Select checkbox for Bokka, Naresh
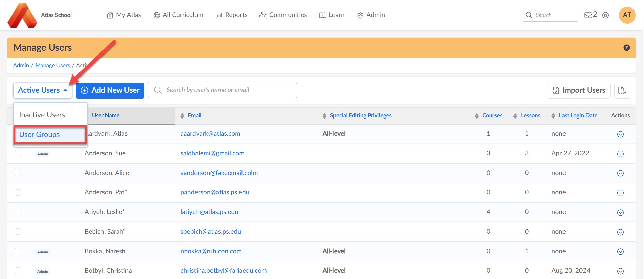The height and width of the screenshot is (279, 644). pos(18,251)
